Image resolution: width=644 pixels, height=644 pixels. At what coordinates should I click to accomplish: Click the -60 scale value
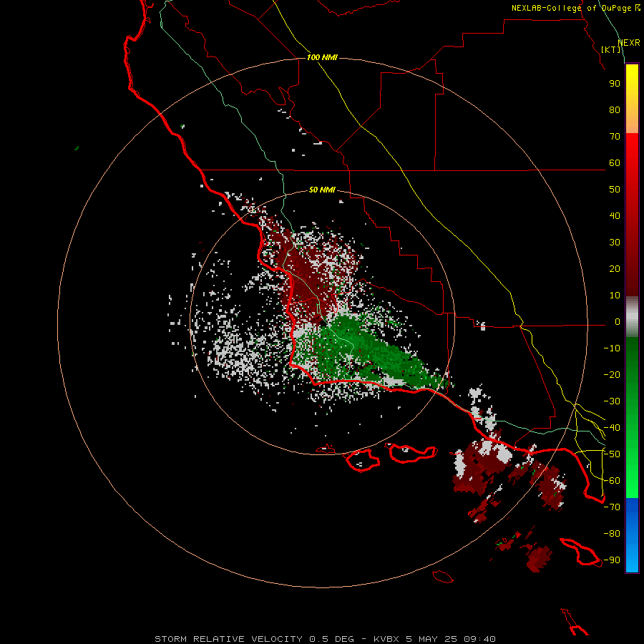pos(612,481)
